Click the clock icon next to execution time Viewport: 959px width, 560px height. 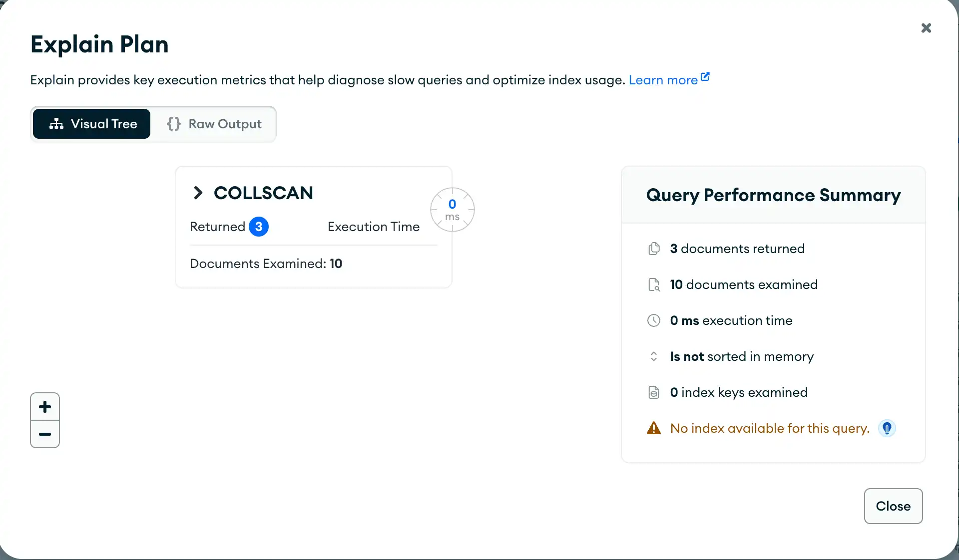click(x=653, y=320)
